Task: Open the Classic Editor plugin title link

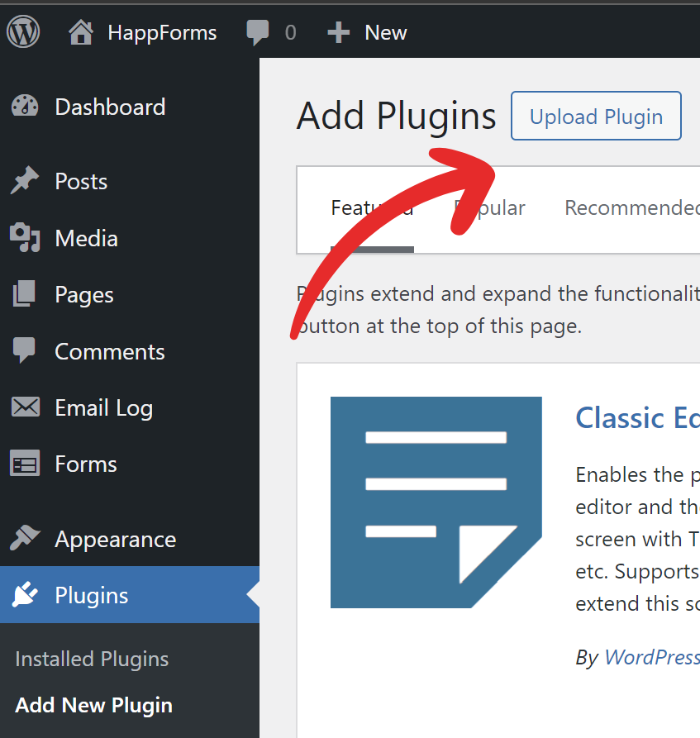Action: click(638, 418)
